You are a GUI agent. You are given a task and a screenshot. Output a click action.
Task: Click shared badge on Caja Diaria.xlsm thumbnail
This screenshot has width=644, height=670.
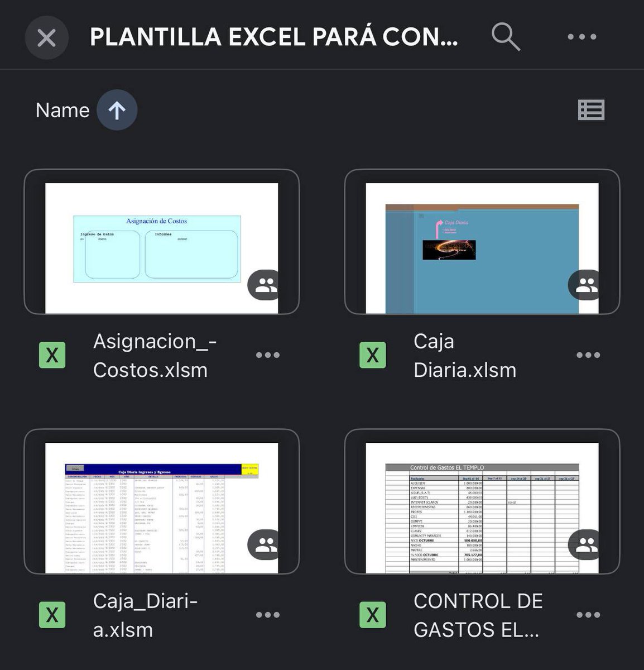(x=584, y=285)
